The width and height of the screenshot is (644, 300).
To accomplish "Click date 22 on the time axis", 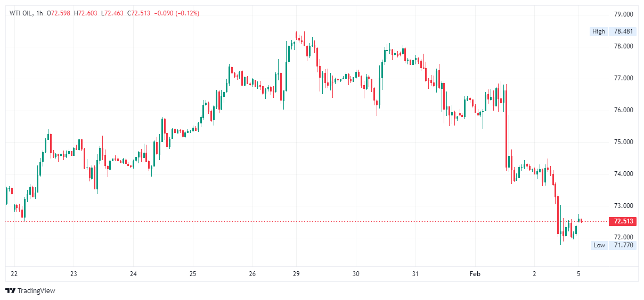I will [x=14, y=274].
